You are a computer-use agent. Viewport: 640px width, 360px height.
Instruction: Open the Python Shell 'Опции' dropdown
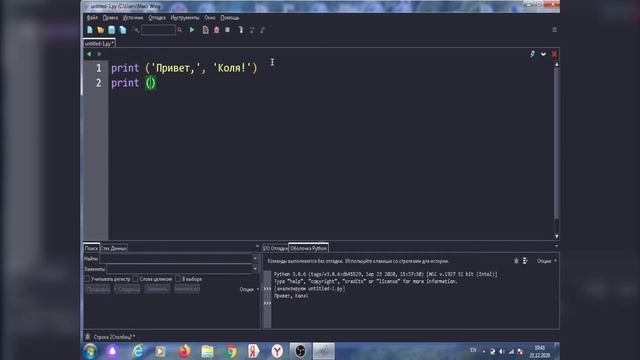[547, 261]
